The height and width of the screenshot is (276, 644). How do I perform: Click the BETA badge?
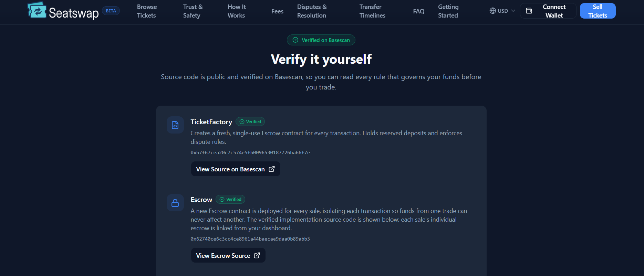(x=111, y=11)
